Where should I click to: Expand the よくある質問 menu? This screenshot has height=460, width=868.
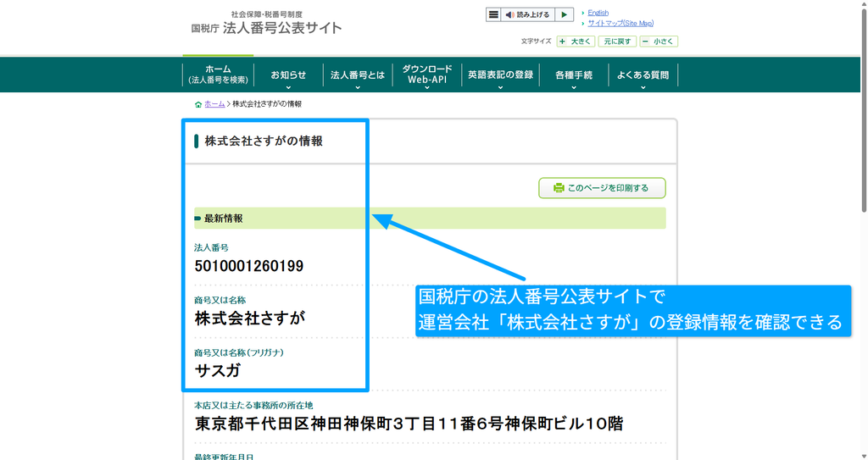[643, 75]
